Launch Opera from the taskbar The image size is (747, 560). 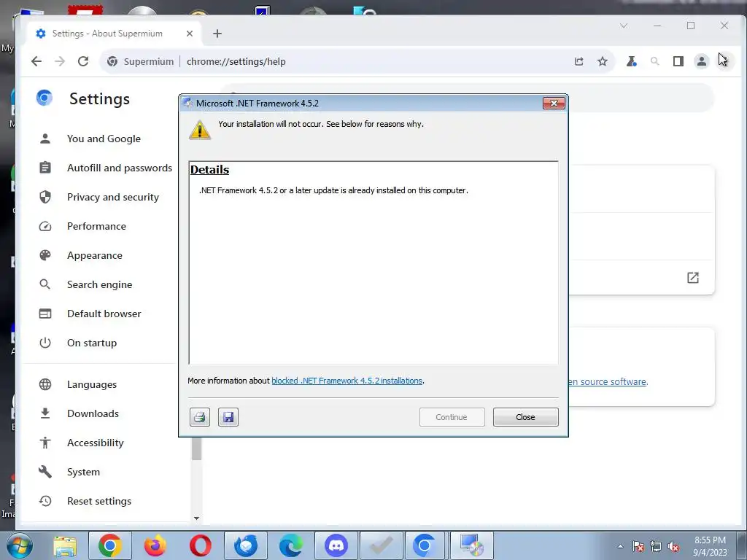tap(201, 545)
